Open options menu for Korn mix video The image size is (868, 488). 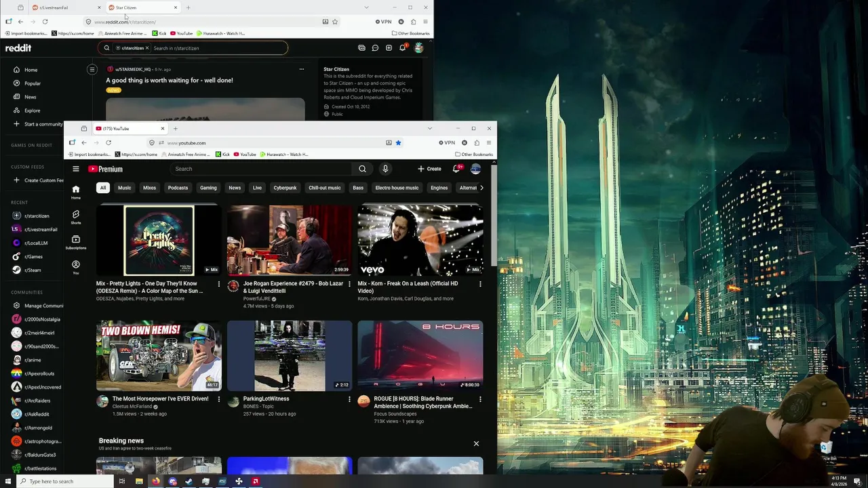(x=480, y=284)
